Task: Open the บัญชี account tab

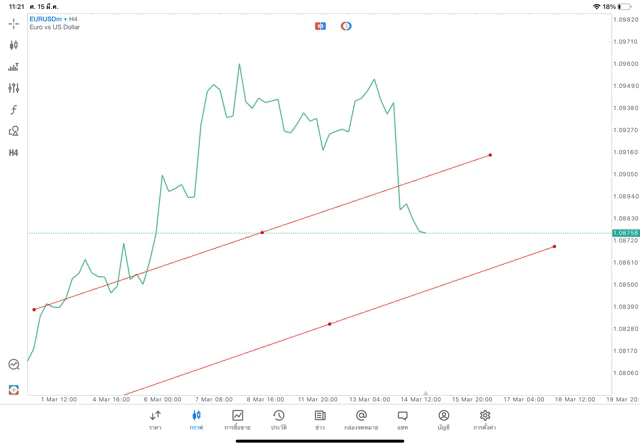Action: 443,420
